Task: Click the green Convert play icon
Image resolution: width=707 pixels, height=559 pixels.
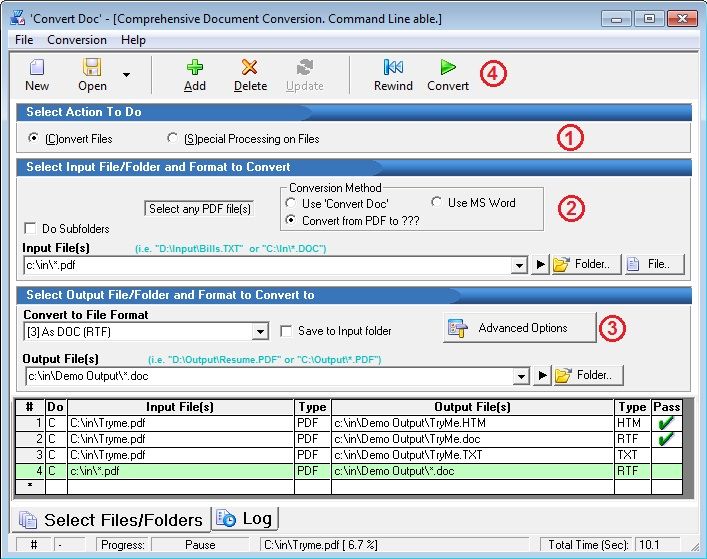Action: click(448, 67)
